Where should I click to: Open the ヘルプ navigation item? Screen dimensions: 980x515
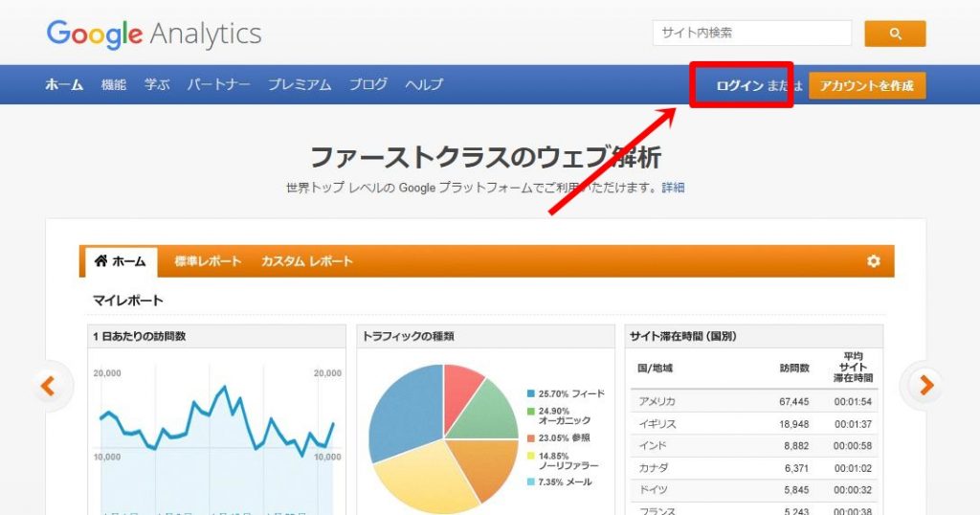(x=424, y=84)
